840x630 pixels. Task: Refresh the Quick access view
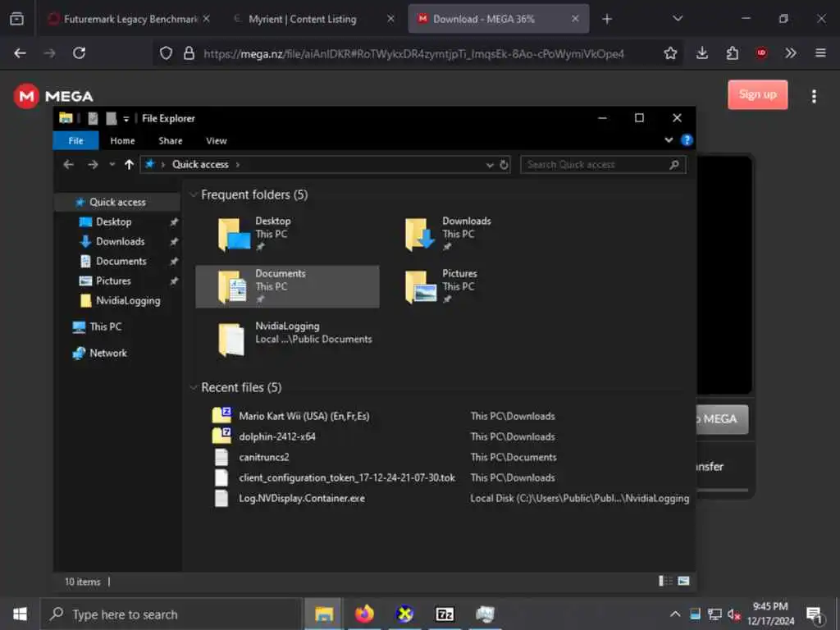[x=504, y=164]
